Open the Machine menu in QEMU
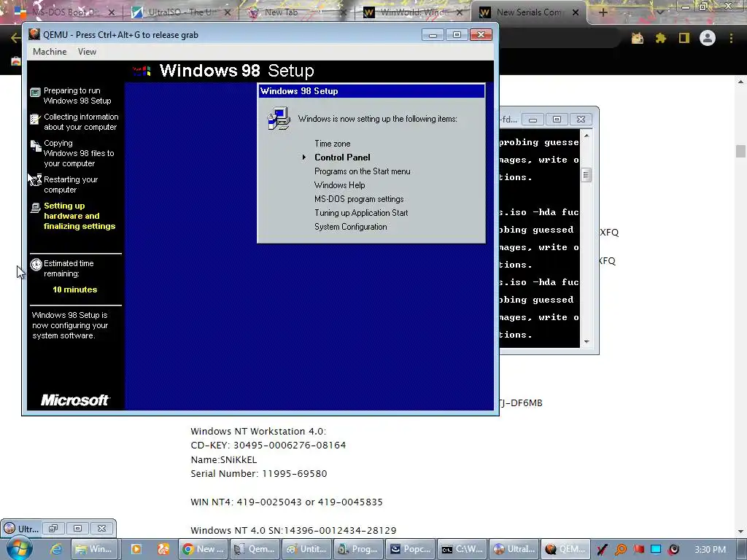The image size is (747, 560). tap(50, 52)
